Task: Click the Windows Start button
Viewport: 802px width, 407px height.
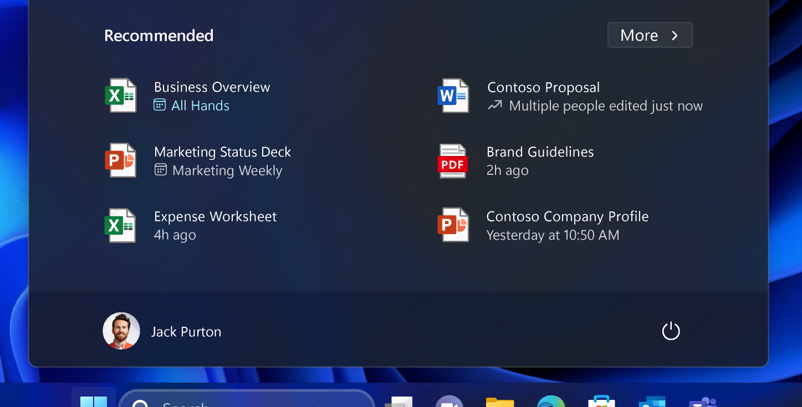Action: [x=93, y=400]
